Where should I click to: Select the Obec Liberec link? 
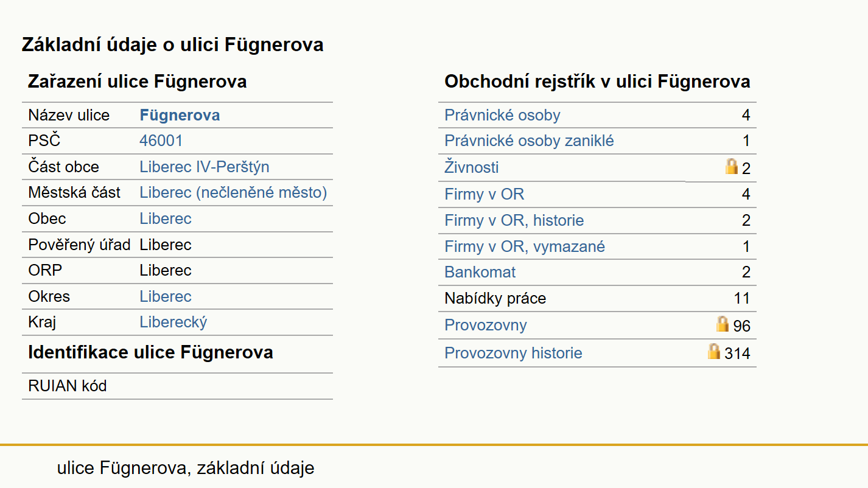166,219
